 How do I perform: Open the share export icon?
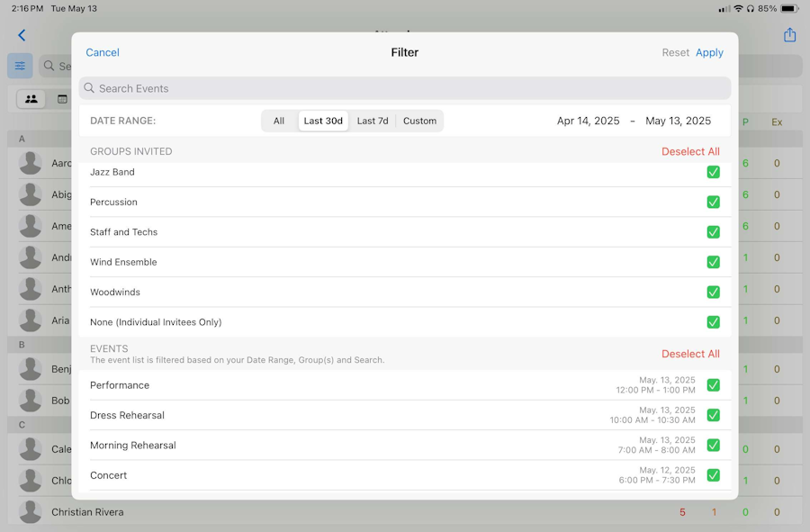point(789,34)
